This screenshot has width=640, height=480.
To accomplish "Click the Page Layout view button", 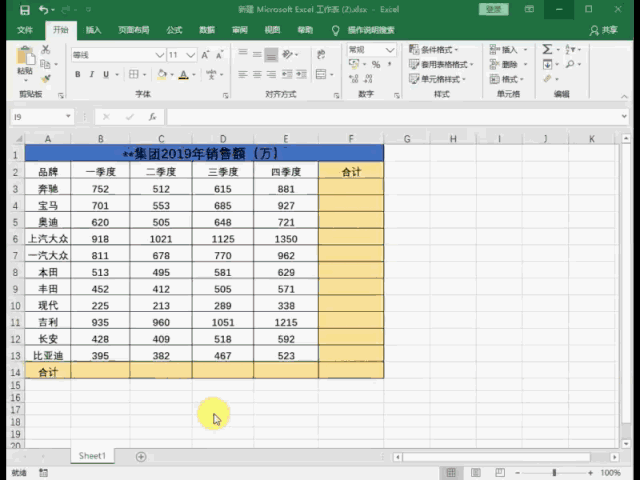I will pyautogui.click(x=476, y=473).
